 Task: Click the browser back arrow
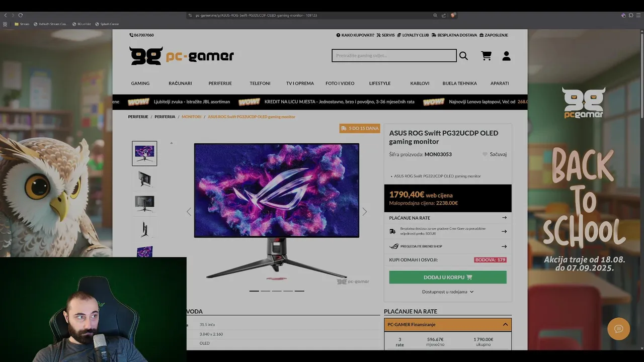click(5, 15)
